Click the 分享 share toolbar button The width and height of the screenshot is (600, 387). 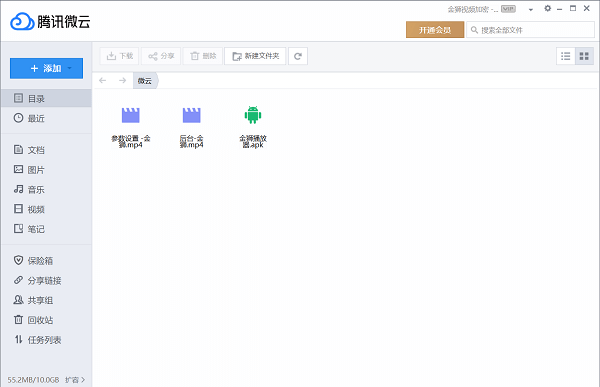pos(161,56)
